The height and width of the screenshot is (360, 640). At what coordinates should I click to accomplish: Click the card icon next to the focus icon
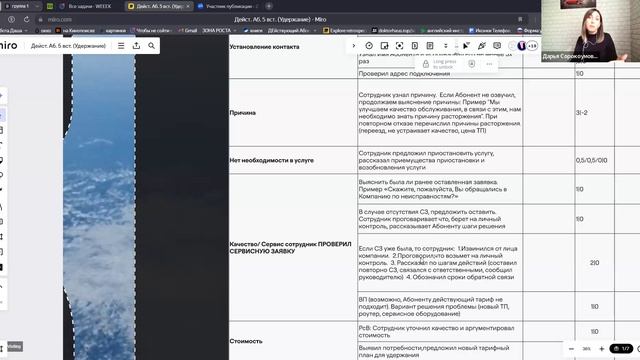click(415, 46)
